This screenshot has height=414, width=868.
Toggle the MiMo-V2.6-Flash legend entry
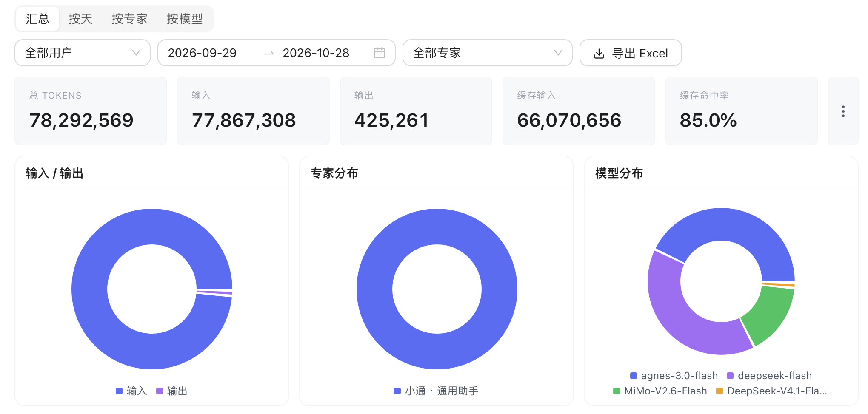(x=660, y=391)
